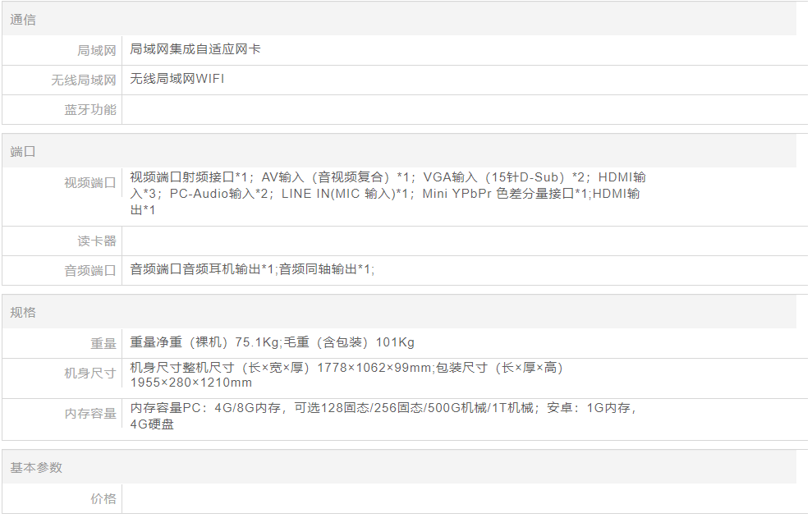Select the 读卡器 row label
Viewport: 812px width, 518px height.
point(96,241)
